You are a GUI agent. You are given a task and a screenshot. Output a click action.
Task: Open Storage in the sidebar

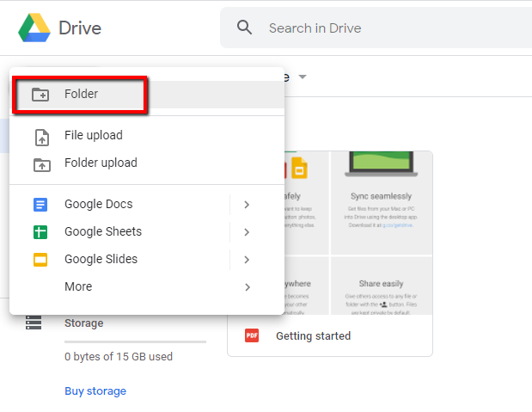[x=84, y=323]
